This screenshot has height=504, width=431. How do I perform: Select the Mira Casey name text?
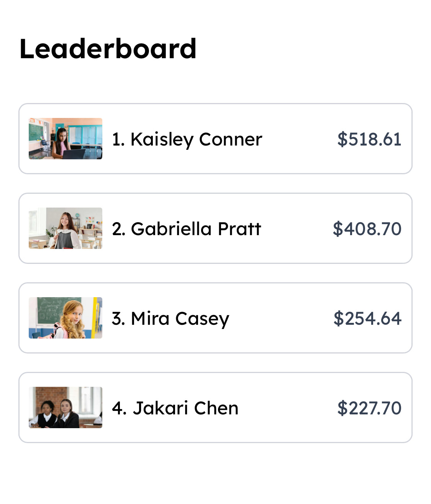pos(180,318)
